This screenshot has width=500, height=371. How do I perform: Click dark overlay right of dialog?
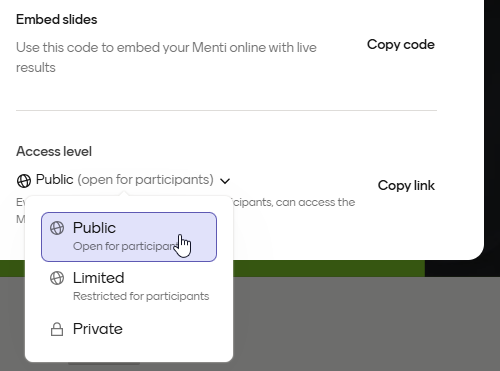492,133
